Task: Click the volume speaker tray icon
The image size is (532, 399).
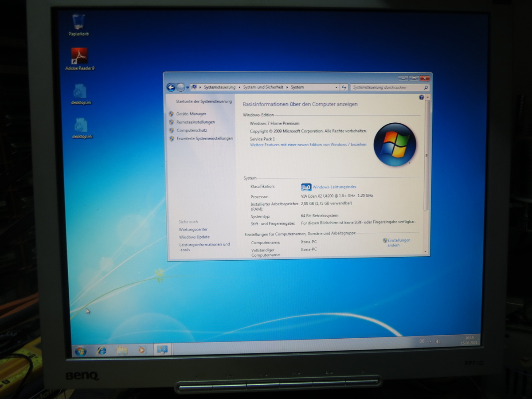Action: [438, 341]
